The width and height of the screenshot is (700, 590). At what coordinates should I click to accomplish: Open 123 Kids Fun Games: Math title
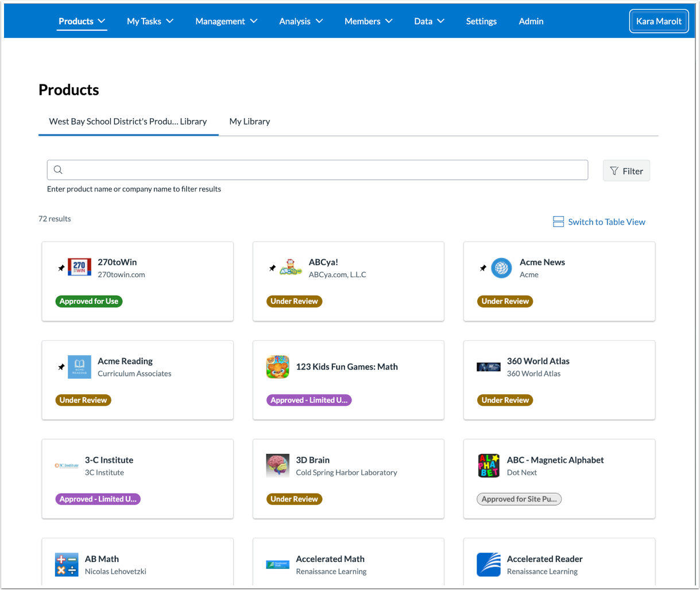tap(347, 367)
